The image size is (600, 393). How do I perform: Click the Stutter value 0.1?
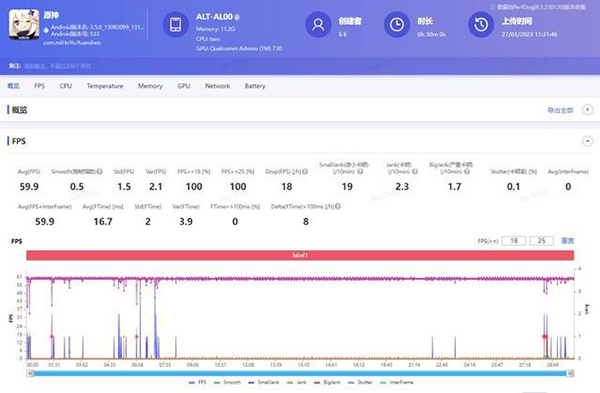514,187
